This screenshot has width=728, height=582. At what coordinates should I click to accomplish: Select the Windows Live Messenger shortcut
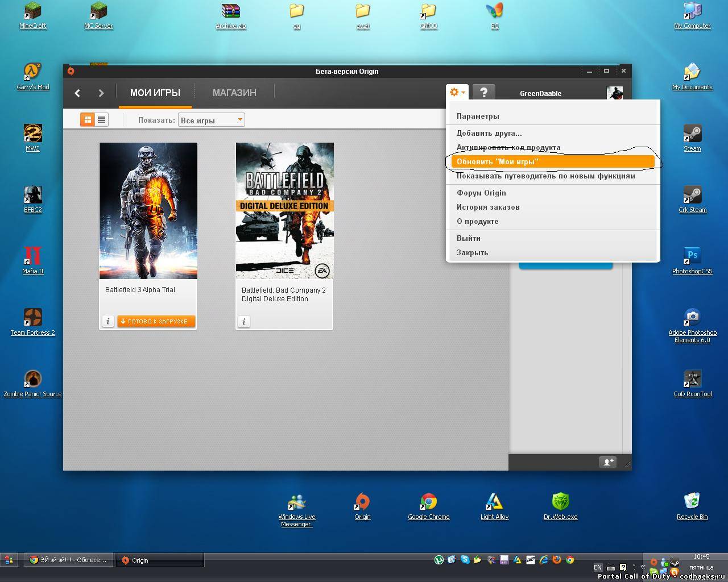point(297,510)
